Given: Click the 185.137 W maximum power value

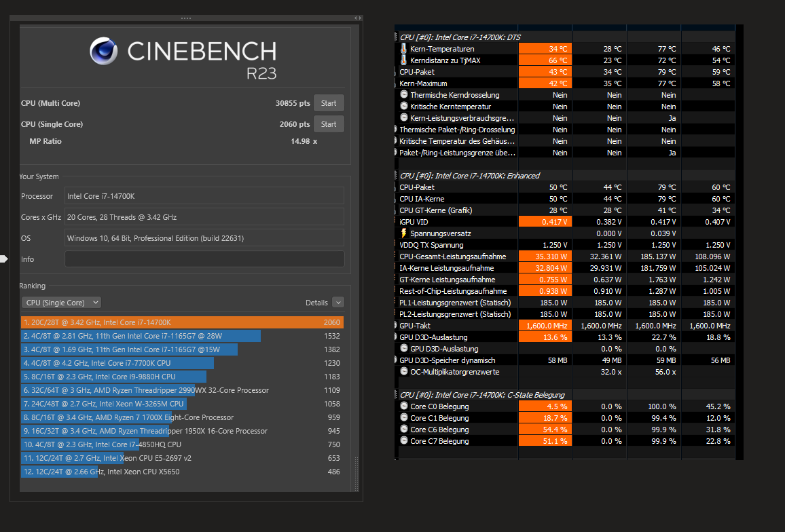Looking at the screenshot, I should tap(658, 256).
